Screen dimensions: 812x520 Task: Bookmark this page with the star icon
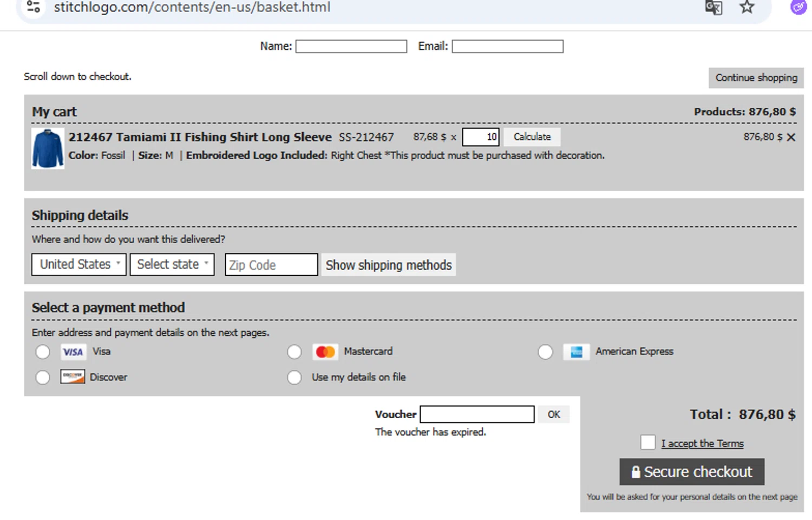[x=747, y=7]
